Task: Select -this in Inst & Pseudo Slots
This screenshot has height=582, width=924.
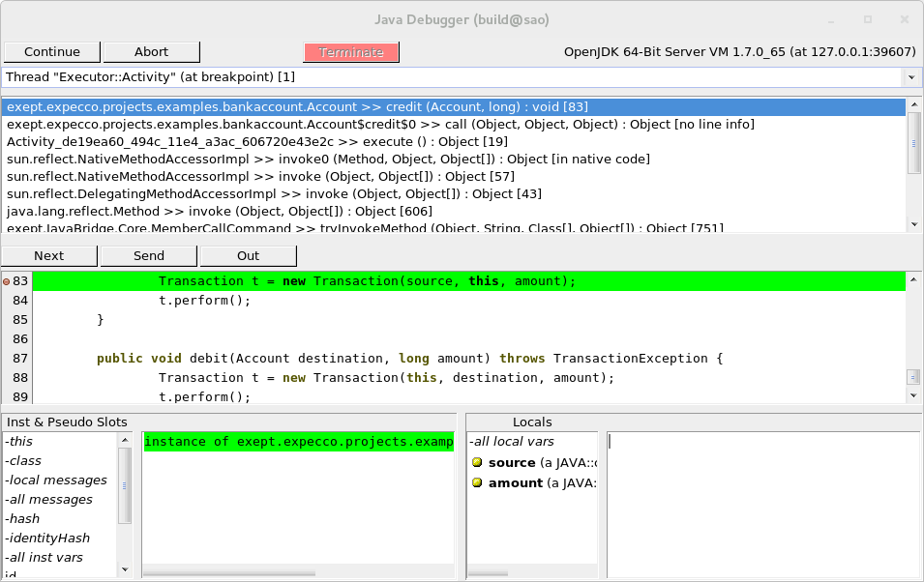Action: coord(19,442)
